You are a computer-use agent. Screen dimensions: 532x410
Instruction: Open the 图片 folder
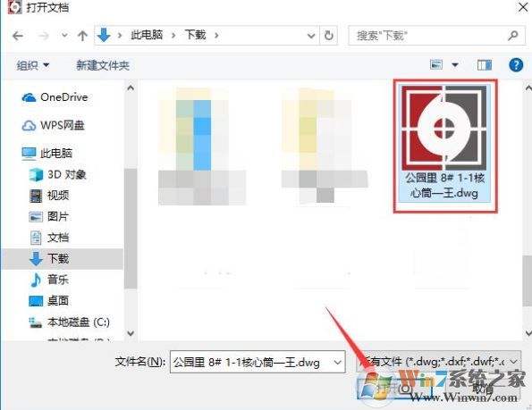pos(58,216)
